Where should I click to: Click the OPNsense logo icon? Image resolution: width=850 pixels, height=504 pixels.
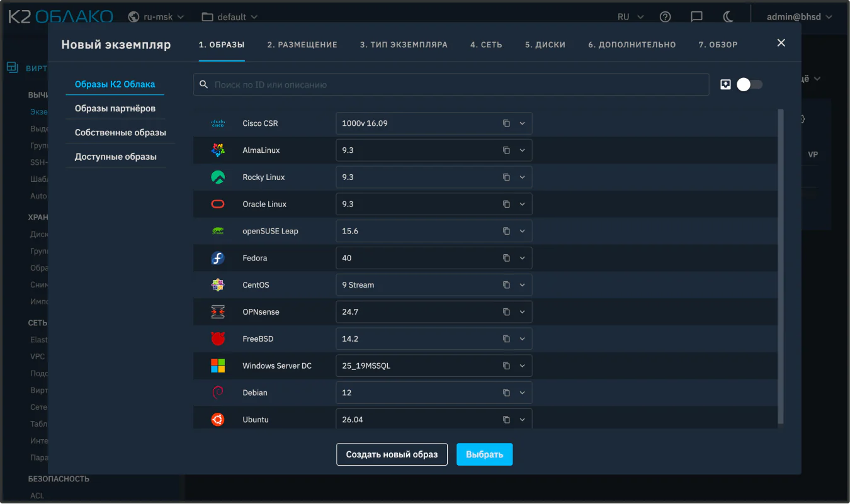218,312
